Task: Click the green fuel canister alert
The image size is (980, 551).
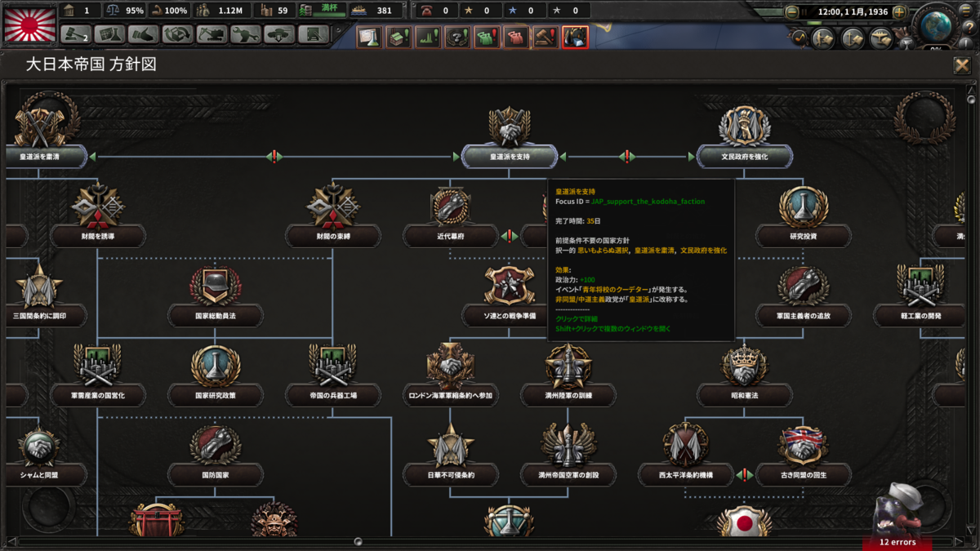Action: (x=487, y=37)
